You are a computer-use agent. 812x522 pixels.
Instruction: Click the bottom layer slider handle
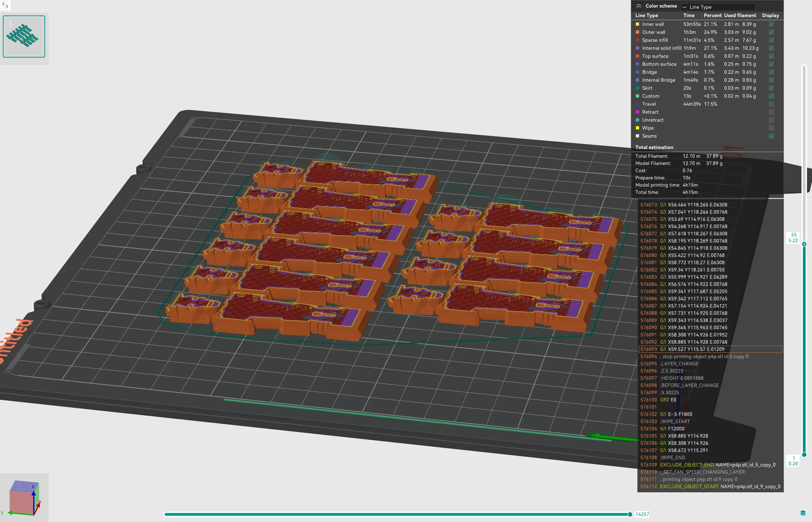coord(804,454)
